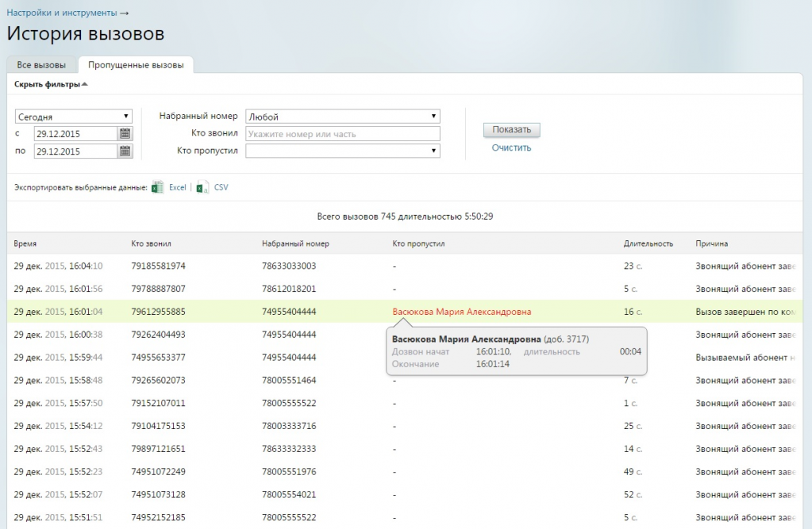Click the start date field 29.12.2015
Viewport: 812px width, 529px height.
75,134
